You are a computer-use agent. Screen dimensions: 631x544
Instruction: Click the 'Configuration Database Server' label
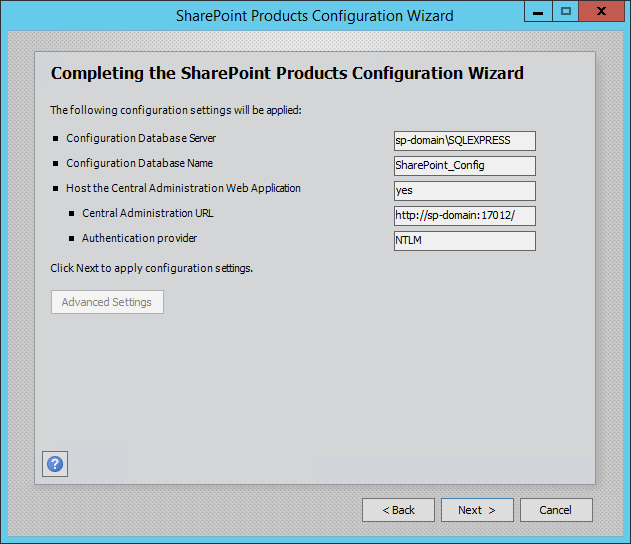click(x=141, y=138)
